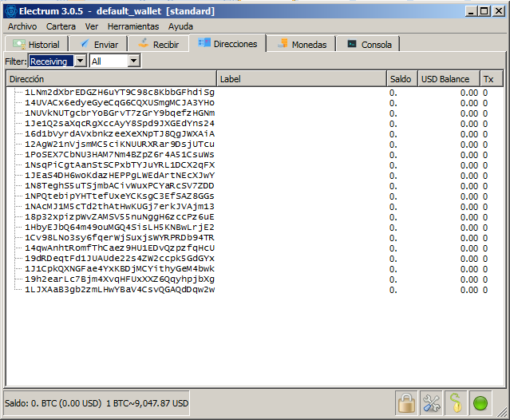Click the seed icon in status bar
This screenshot has width=510, height=420.
(456, 403)
